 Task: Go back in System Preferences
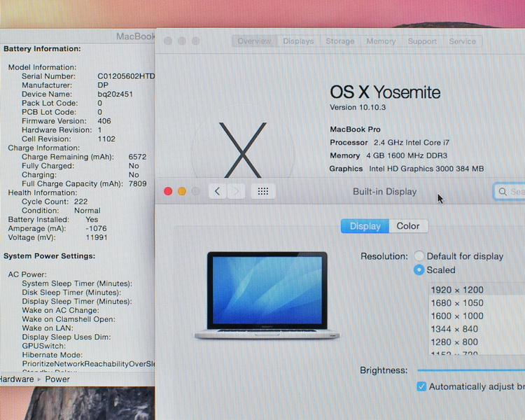tap(218, 191)
